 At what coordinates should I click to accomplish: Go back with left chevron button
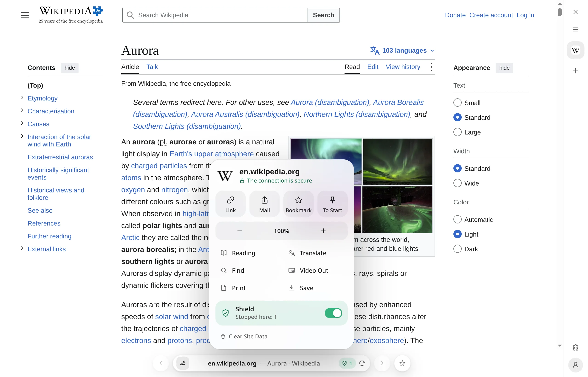click(161, 363)
